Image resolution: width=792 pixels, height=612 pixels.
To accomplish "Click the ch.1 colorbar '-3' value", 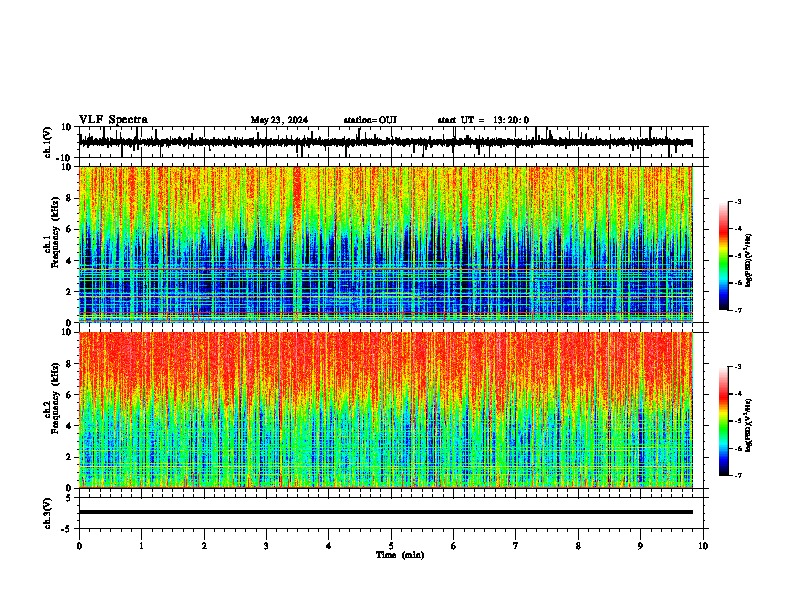I will 737,202.
